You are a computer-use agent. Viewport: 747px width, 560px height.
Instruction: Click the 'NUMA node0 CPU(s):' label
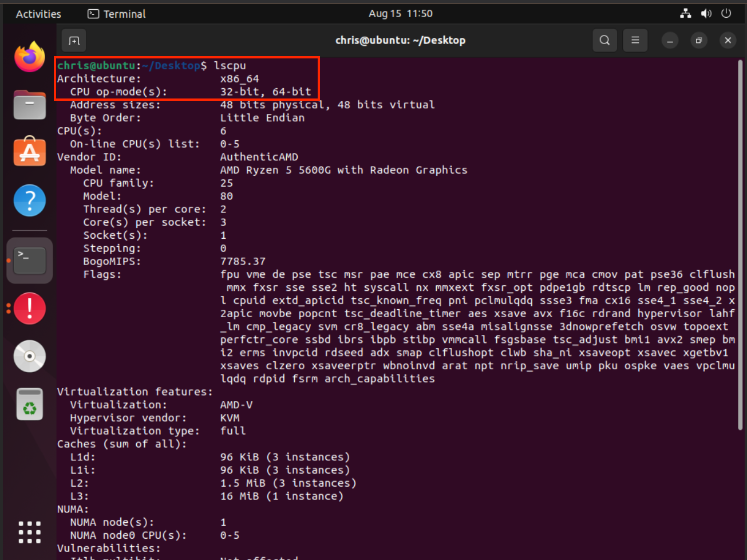click(128, 536)
